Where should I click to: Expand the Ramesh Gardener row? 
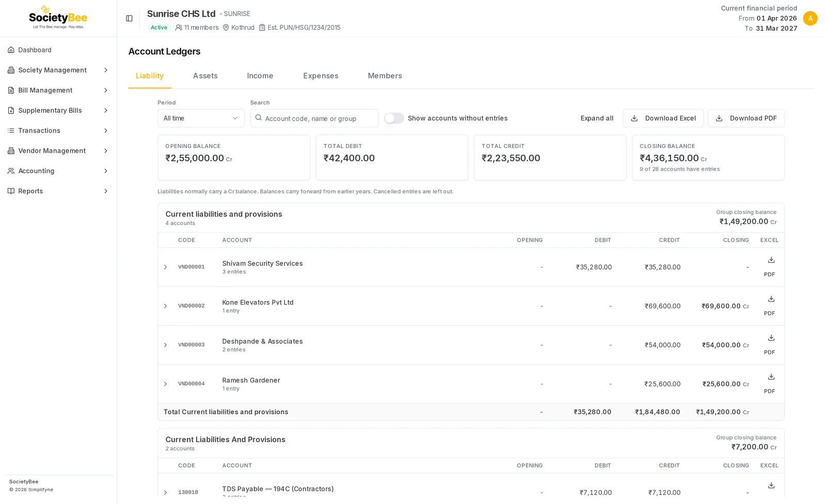pos(166,384)
